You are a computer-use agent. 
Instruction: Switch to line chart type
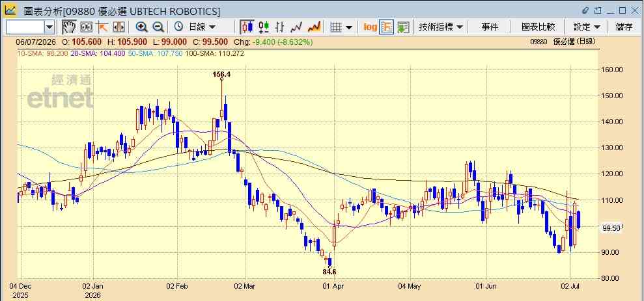tap(296, 27)
